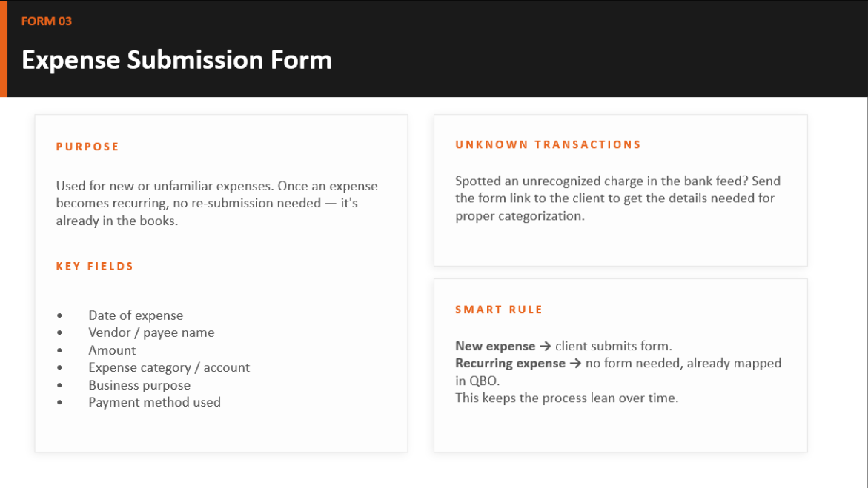Select 'Date of expense' bullet item
This screenshot has height=488, width=868.
pyautogui.click(x=136, y=315)
